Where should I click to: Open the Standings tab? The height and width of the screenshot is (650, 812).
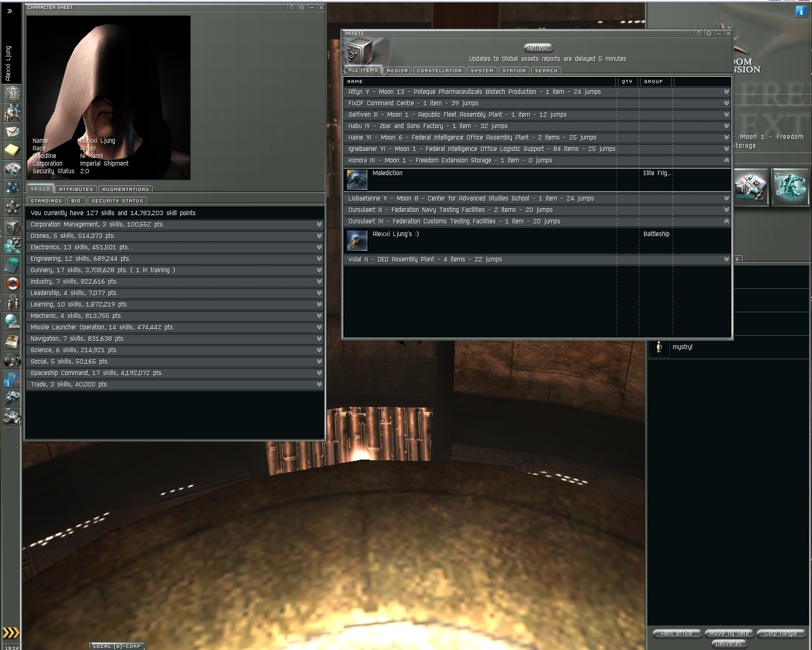click(46, 201)
